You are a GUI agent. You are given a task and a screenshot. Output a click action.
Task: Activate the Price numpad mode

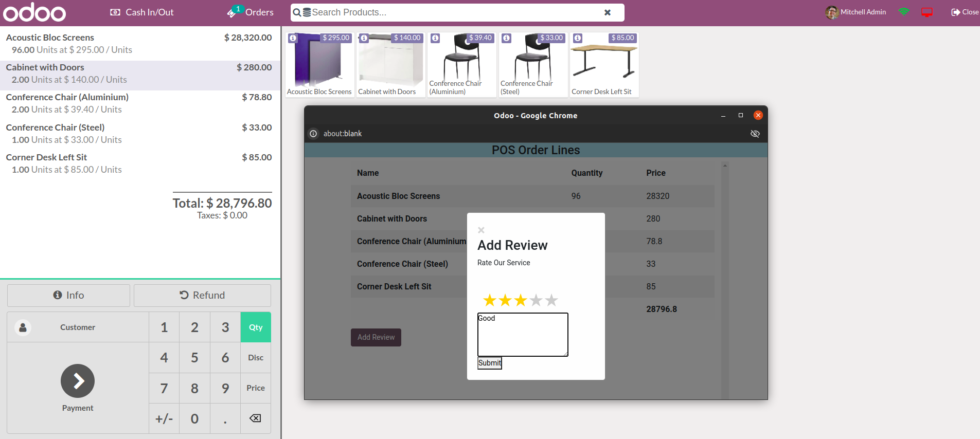coord(256,388)
